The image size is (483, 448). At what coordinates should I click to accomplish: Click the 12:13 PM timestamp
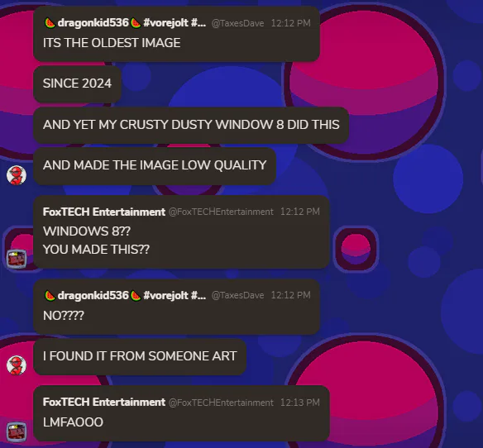(300, 403)
